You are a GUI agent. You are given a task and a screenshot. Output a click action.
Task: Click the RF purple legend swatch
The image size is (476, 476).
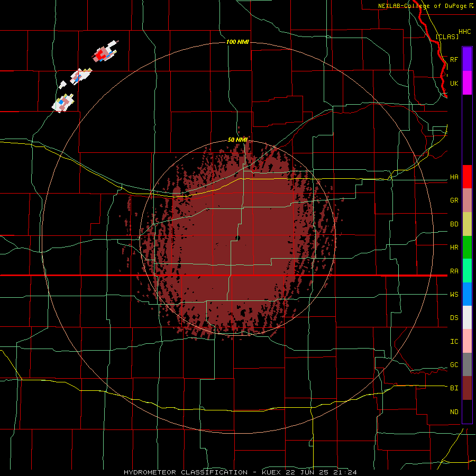(x=467, y=59)
